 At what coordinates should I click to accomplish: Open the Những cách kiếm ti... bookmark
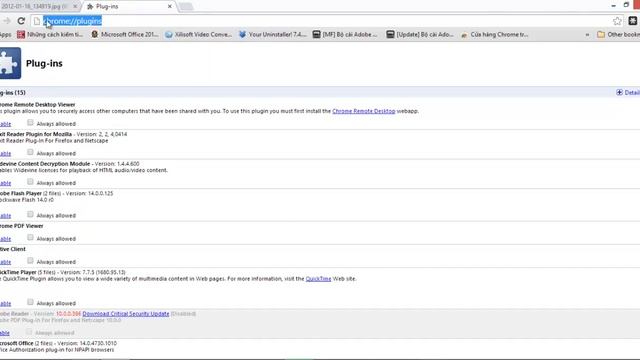click(x=50, y=35)
